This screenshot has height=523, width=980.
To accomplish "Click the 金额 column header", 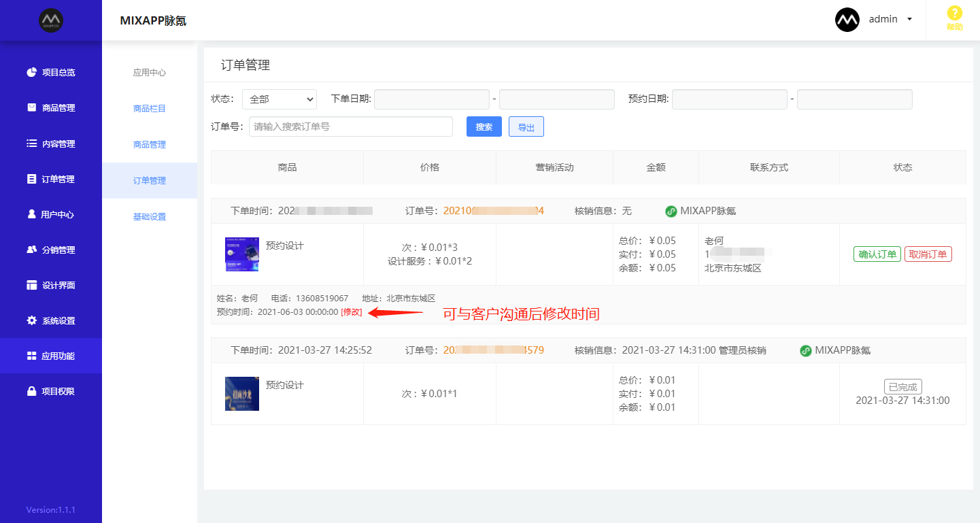I will 656,167.
